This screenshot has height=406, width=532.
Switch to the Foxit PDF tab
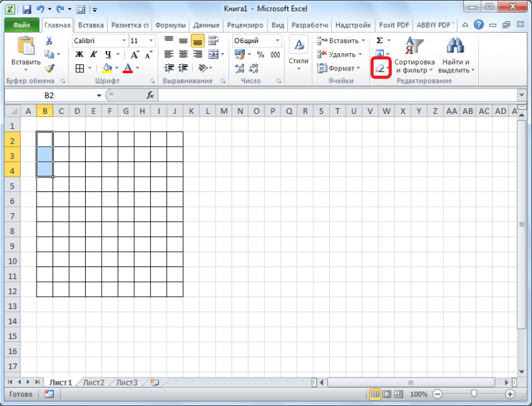click(394, 25)
